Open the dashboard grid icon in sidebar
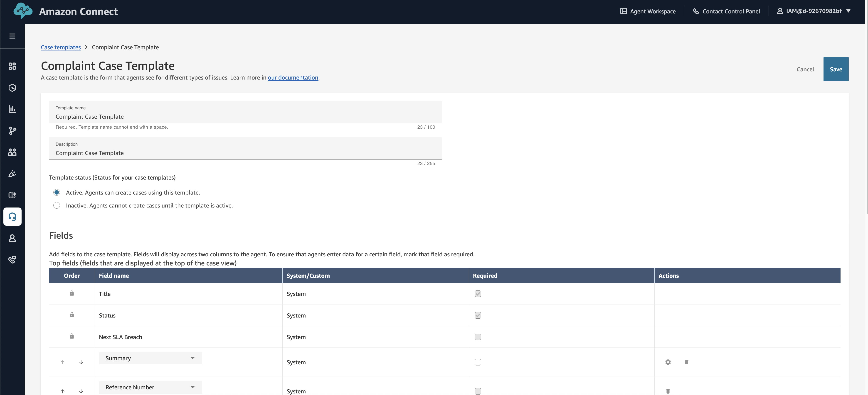This screenshot has height=395, width=868. pos(12,66)
